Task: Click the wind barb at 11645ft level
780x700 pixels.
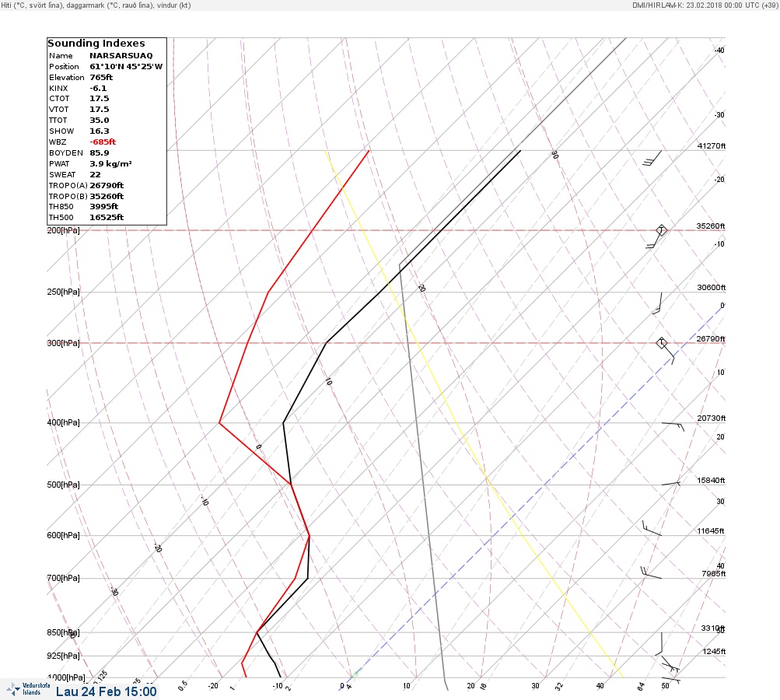Action: 652,528
